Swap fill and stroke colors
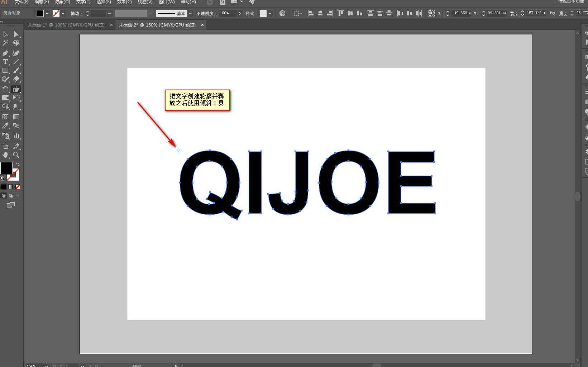Screen dimensions: 588x367 [18, 164]
